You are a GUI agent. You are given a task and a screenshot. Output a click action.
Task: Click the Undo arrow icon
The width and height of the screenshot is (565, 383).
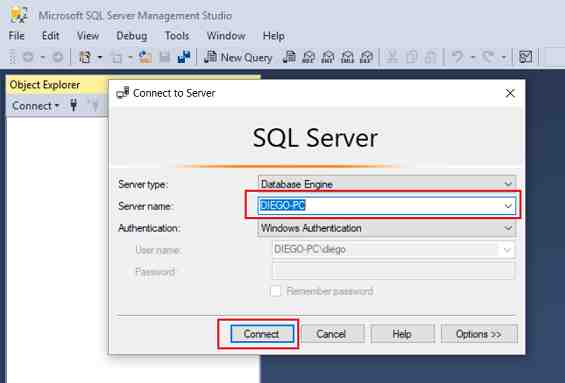(x=458, y=57)
